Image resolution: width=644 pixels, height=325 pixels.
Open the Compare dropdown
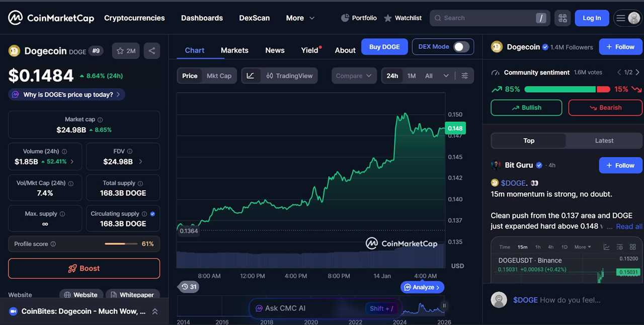(x=354, y=75)
